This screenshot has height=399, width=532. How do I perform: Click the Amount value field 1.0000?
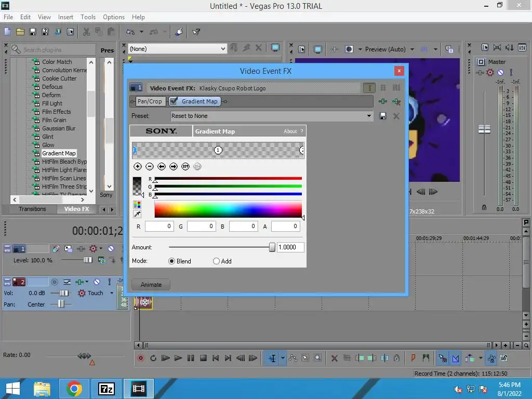click(290, 247)
